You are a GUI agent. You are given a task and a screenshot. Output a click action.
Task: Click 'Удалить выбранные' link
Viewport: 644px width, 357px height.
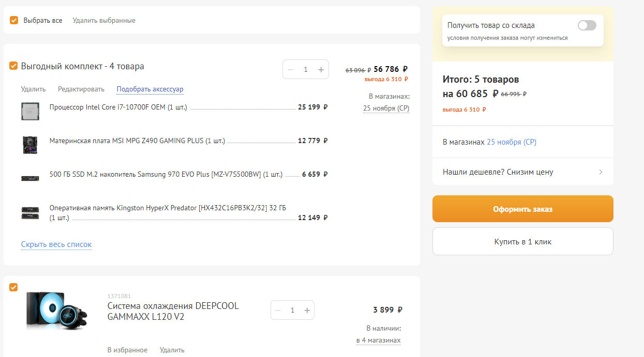[x=104, y=20]
